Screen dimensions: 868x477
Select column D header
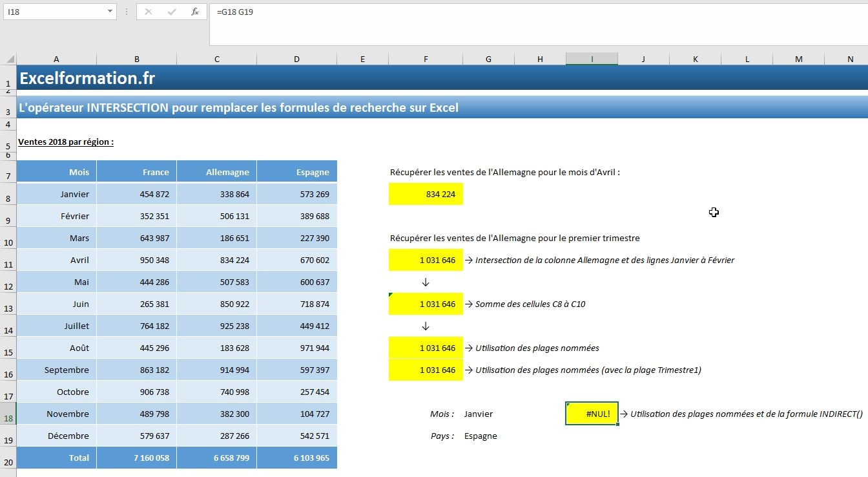(296, 59)
